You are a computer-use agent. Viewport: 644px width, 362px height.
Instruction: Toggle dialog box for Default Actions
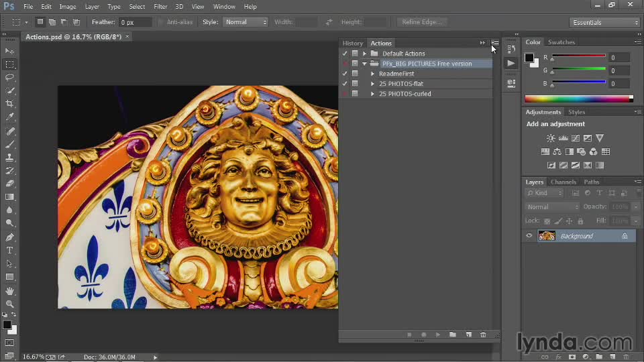(x=355, y=54)
